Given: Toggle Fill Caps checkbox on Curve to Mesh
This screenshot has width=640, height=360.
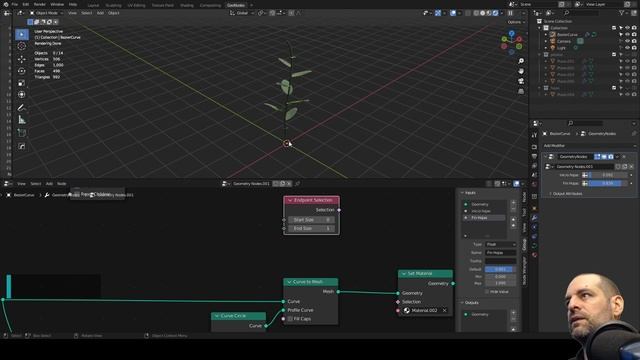Looking at the screenshot, I should (290, 319).
